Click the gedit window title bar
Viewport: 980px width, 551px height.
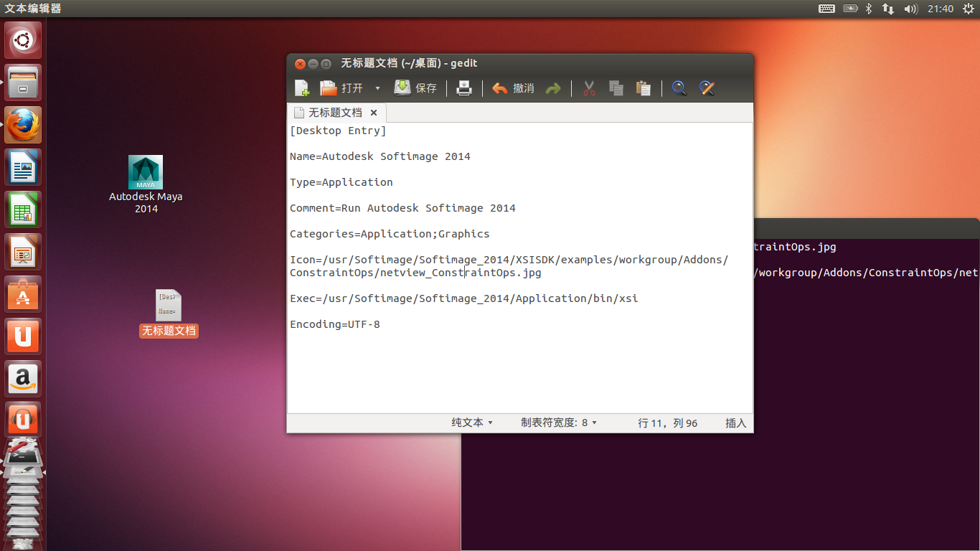click(520, 63)
